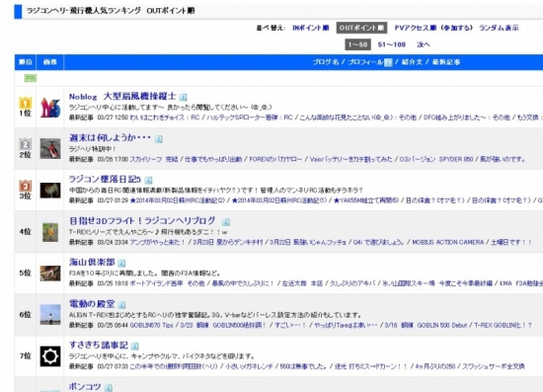Open article MOBIUS ACTION CAMERA
This screenshot has height=392, width=543.
448,242
